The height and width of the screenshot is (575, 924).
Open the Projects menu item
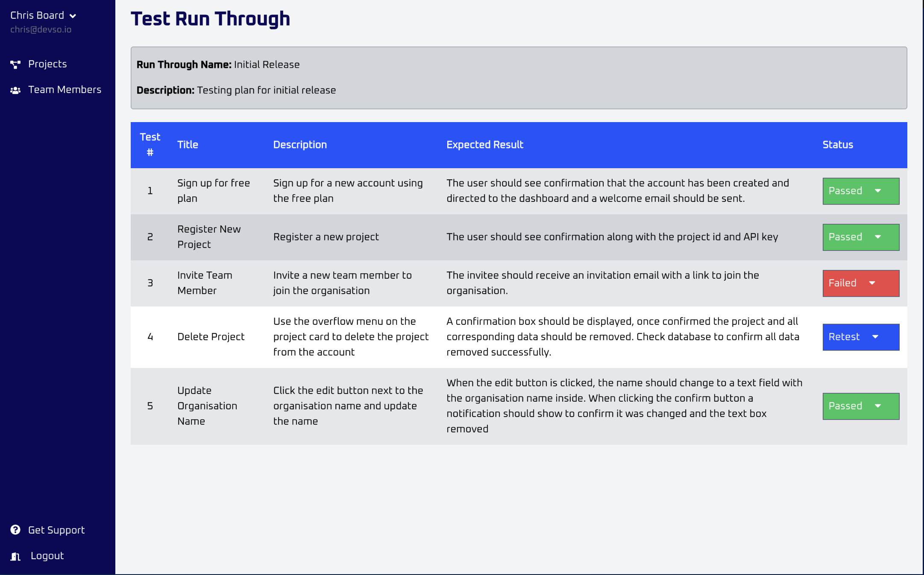(x=47, y=64)
